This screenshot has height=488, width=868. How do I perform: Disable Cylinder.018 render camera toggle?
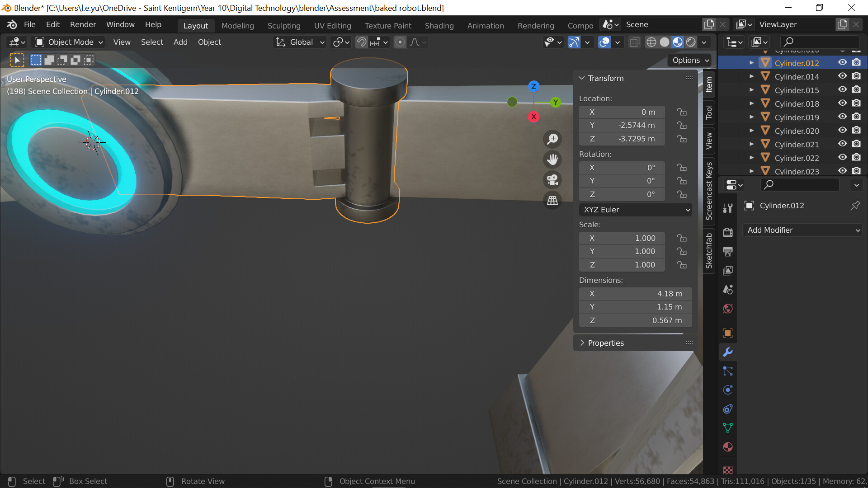856,103
